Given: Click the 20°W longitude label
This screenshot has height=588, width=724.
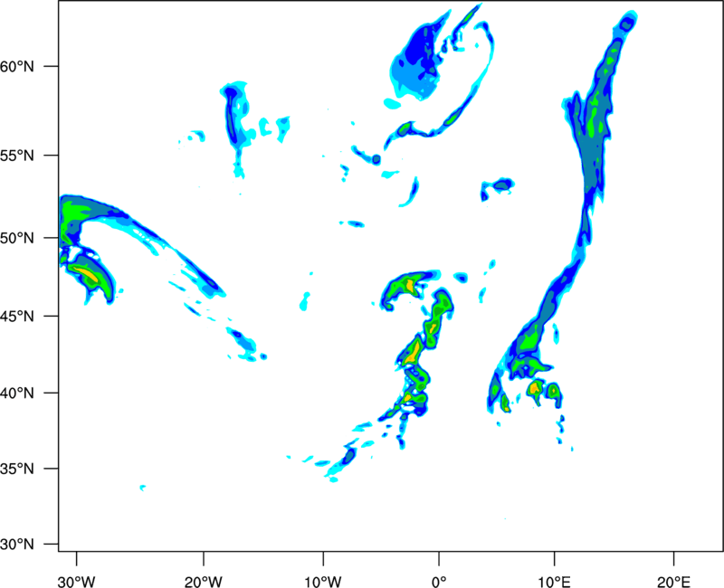Looking at the screenshot, I should pos(203,582).
